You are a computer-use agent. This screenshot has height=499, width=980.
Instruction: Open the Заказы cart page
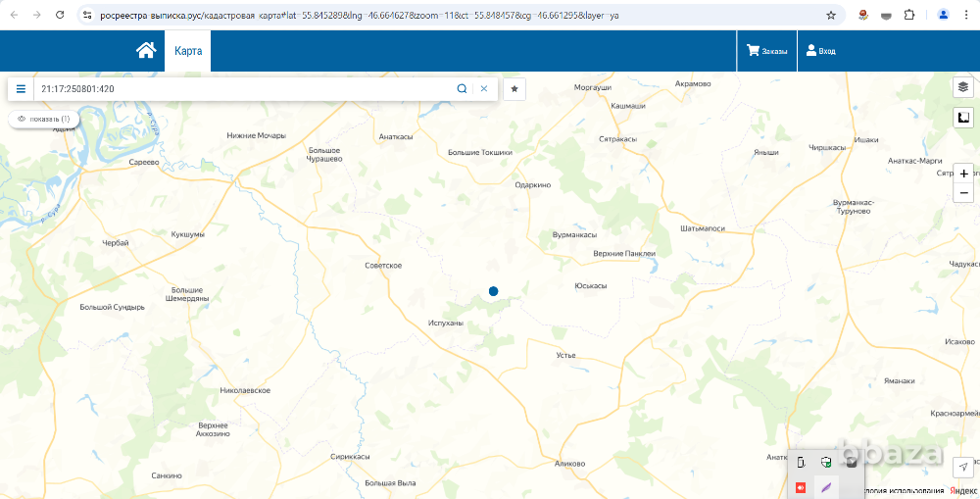tap(766, 51)
